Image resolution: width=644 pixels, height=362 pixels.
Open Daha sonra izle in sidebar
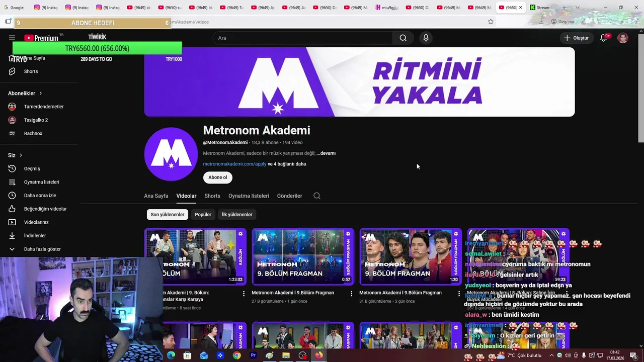(x=39, y=195)
